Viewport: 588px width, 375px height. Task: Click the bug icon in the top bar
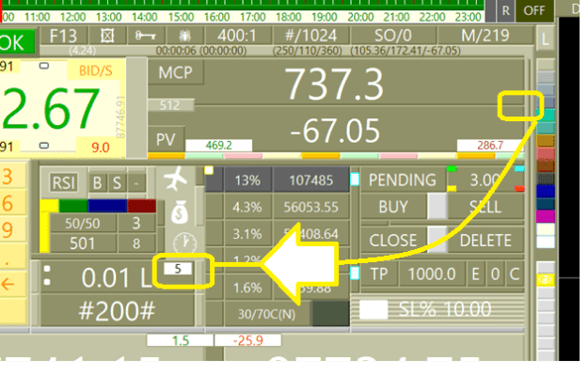click(185, 36)
